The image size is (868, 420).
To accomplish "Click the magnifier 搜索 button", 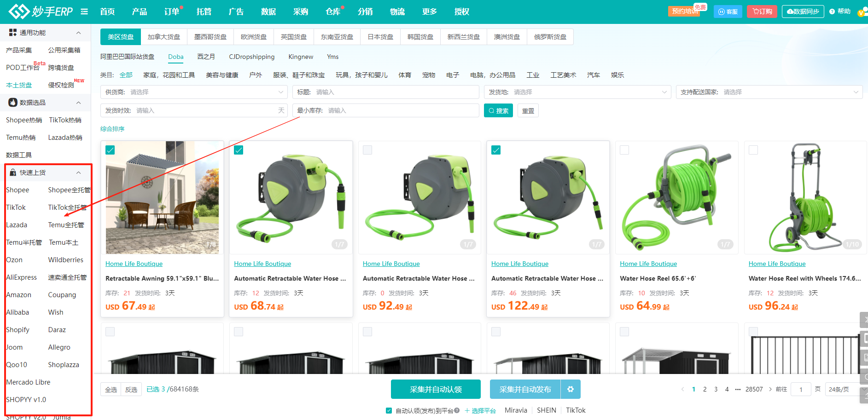I will pyautogui.click(x=498, y=111).
